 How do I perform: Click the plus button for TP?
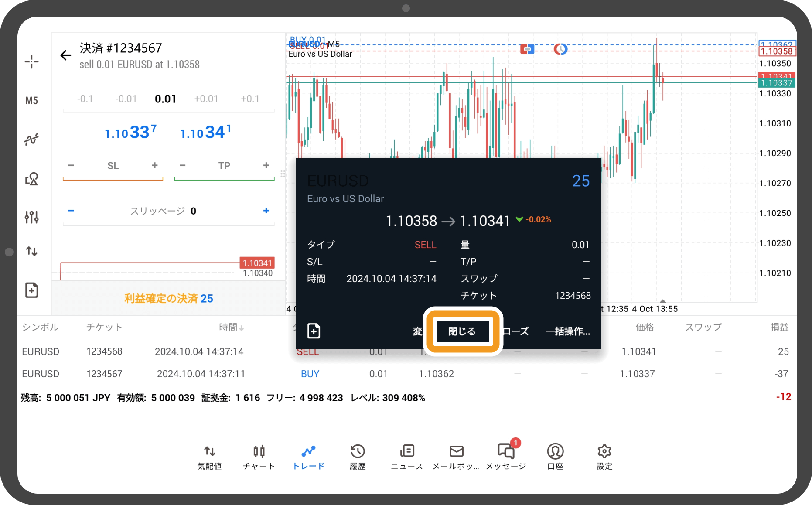click(266, 165)
